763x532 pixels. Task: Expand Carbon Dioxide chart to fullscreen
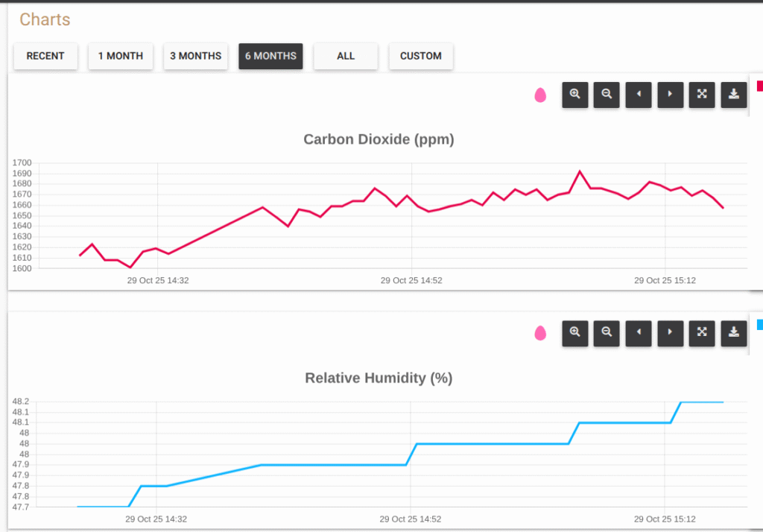pyautogui.click(x=702, y=95)
